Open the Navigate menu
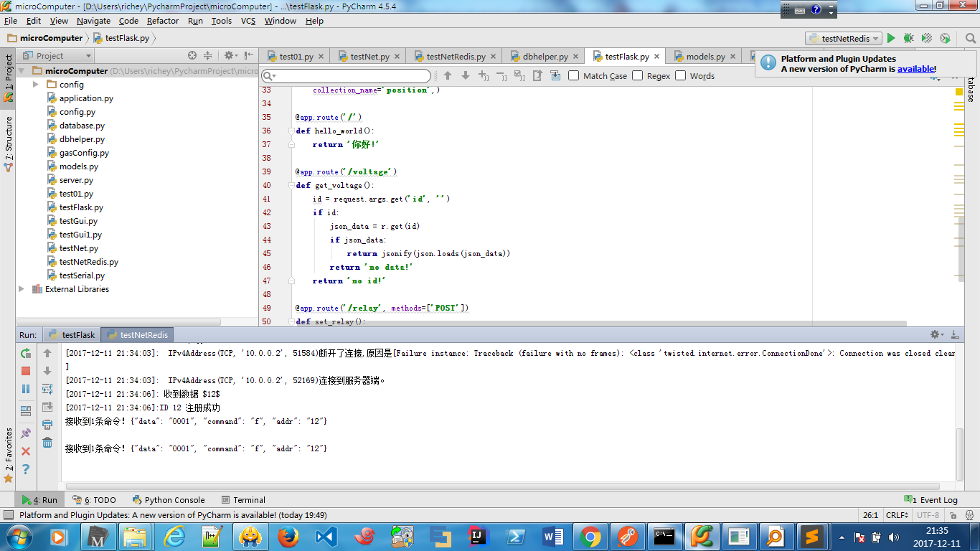The image size is (980, 551). (x=94, y=21)
